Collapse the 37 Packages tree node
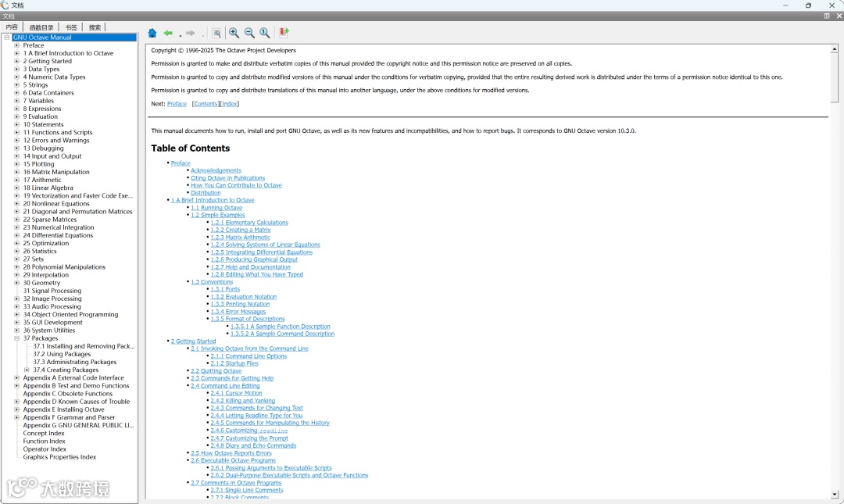 (x=16, y=338)
